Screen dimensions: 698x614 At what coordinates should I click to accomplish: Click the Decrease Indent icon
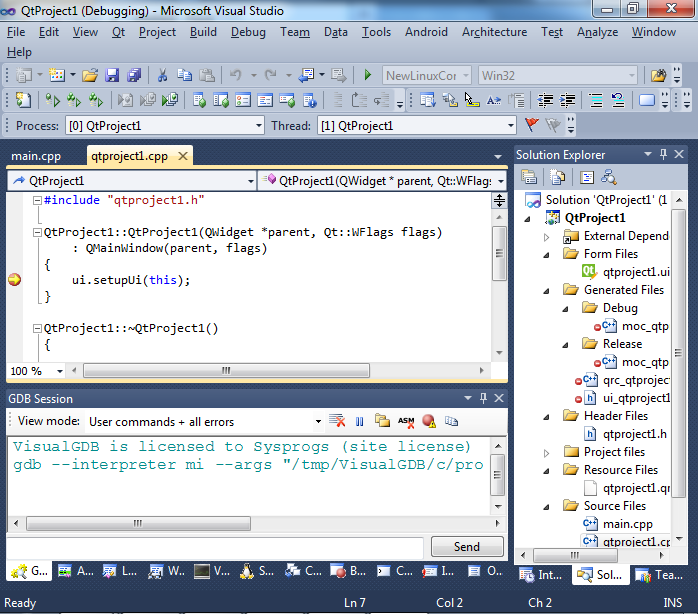pyautogui.click(x=545, y=100)
